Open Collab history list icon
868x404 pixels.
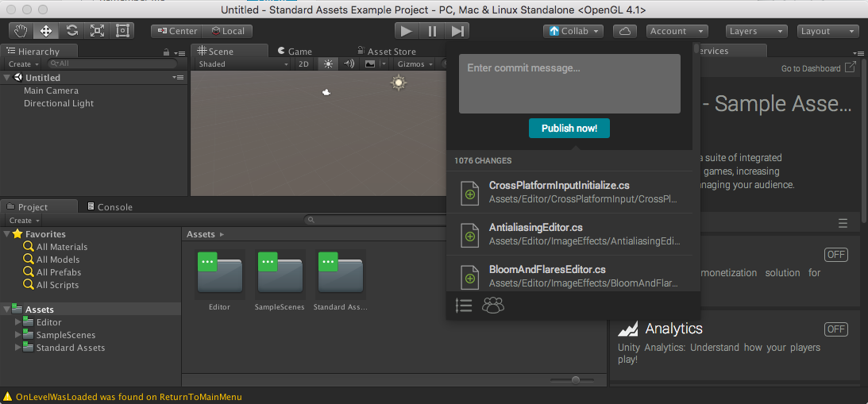[x=463, y=306]
